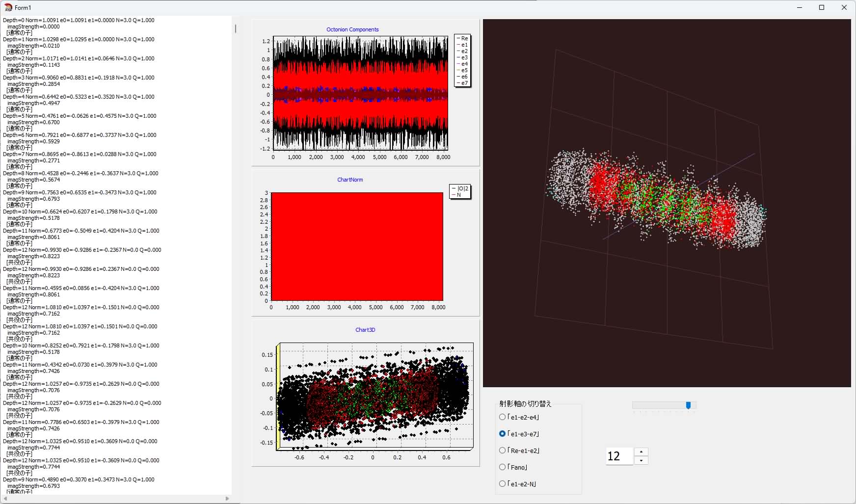This screenshot has width=856, height=504.
Task: Click the '|O|2' legend entry in ChartNorm
Action: point(460,188)
